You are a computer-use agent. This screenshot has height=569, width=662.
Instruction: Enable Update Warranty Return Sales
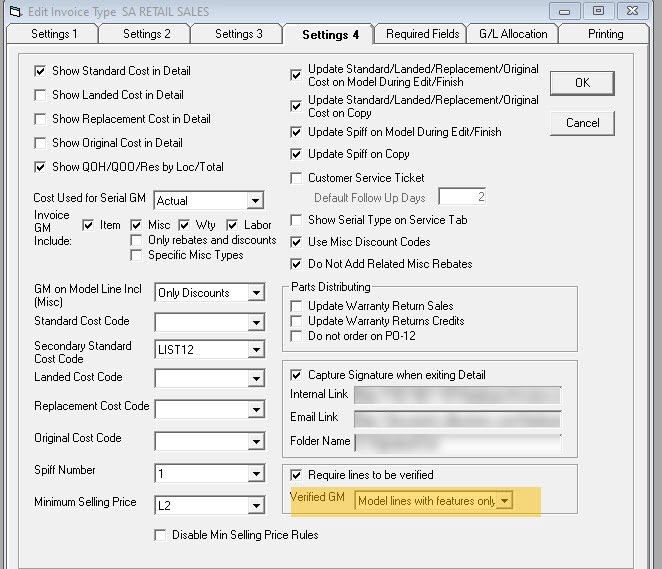(x=296, y=306)
